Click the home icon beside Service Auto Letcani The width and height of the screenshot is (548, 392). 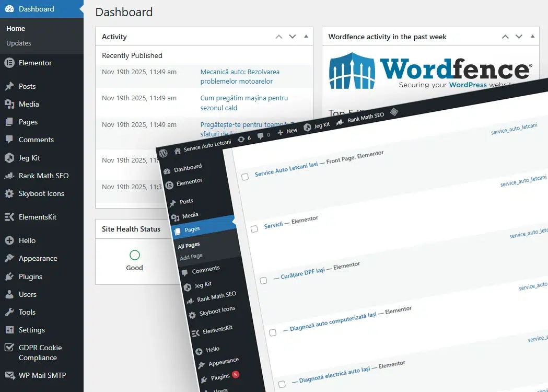click(x=178, y=151)
